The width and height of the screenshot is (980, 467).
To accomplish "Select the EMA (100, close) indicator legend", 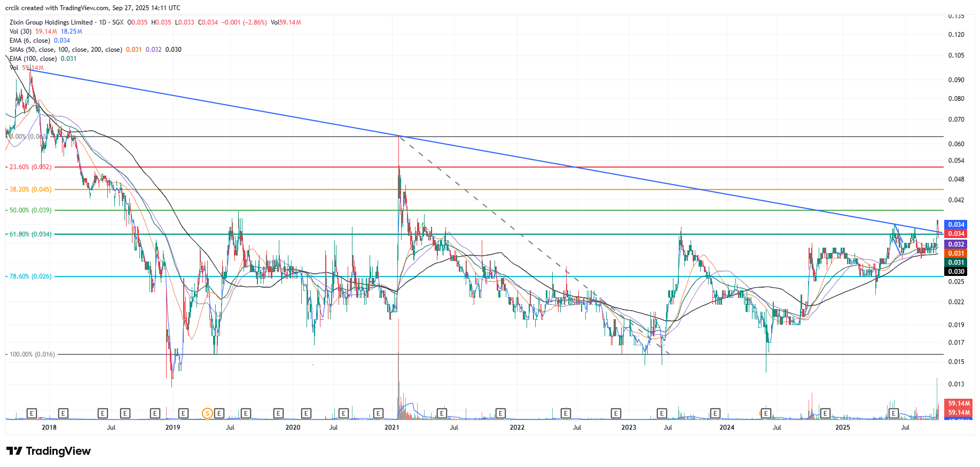I will pos(33,59).
